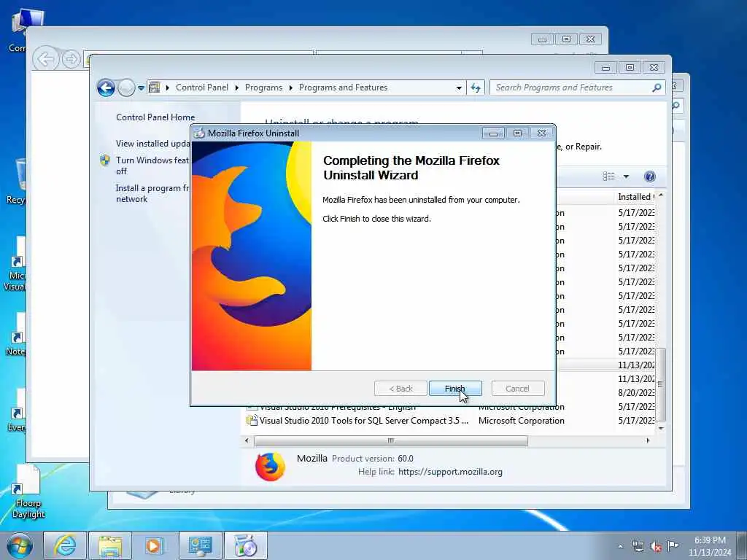Click the muted volume icon in tray
The width and height of the screenshot is (747, 560).
(x=656, y=547)
